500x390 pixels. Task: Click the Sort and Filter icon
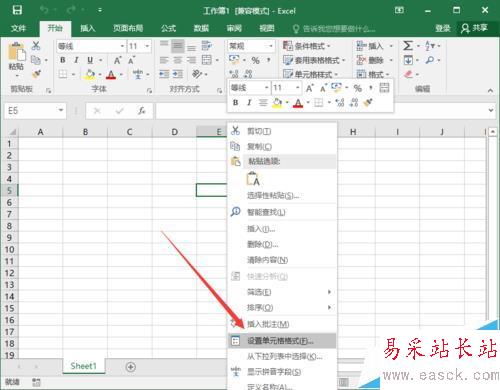click(x=430, y=46)
